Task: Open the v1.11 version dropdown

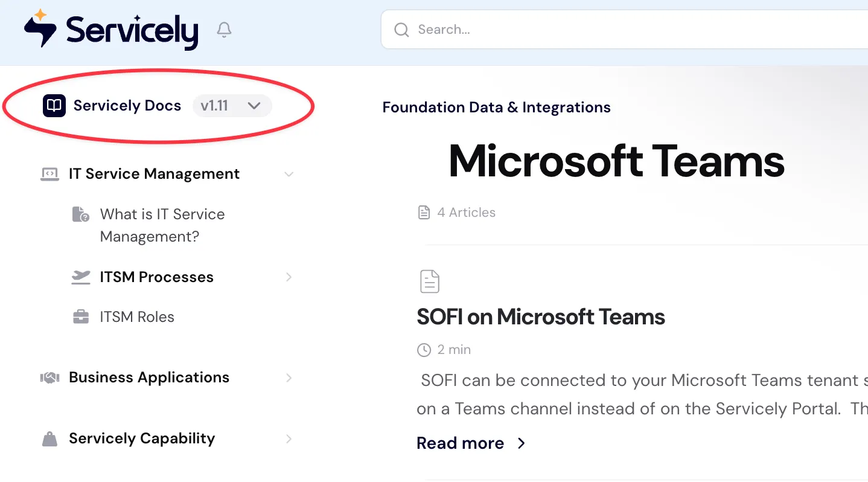Action: [232, 106]
